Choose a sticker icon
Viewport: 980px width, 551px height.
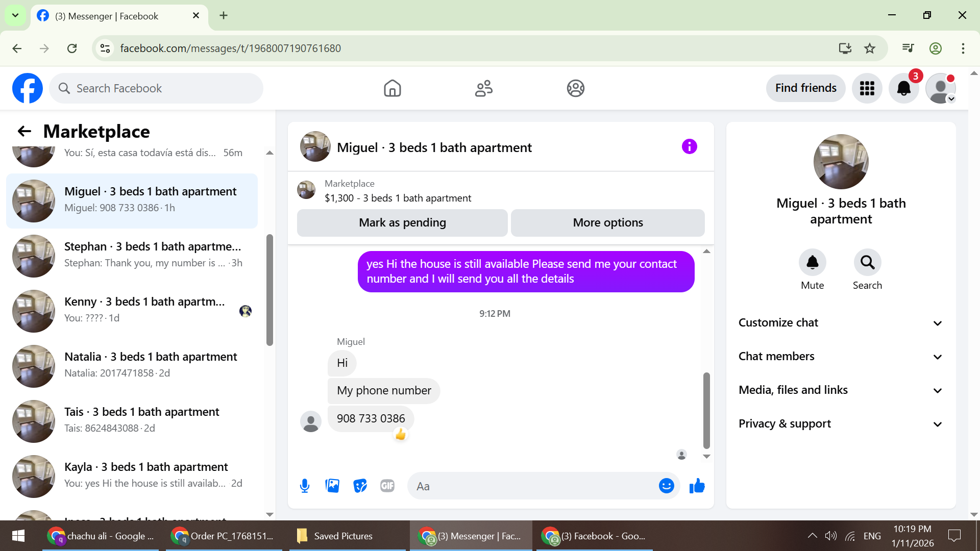[360, 486]
